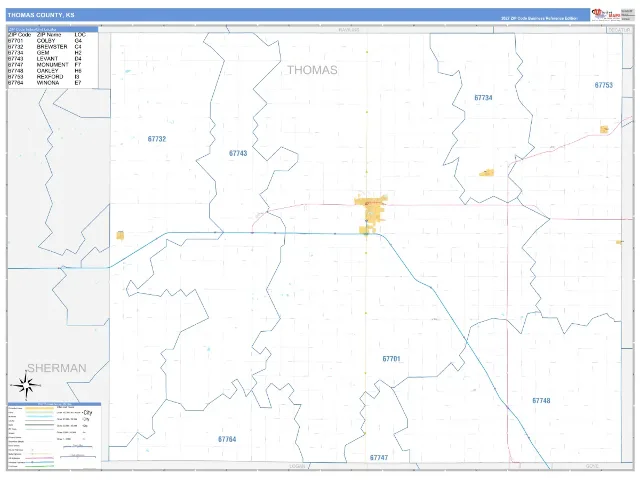Click the GOVE label in the bottom margin
640x480 pixels.
click(592, 466)
